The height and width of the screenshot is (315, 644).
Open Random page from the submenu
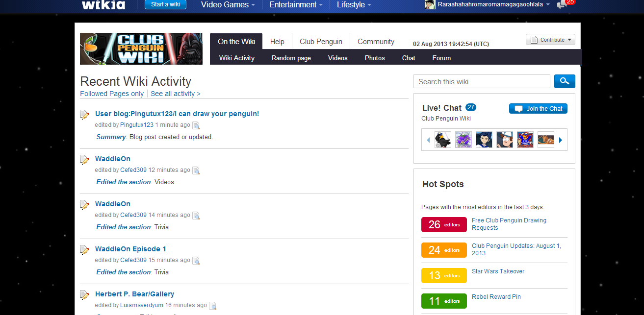pyautogui.click(x=291, y=58)
